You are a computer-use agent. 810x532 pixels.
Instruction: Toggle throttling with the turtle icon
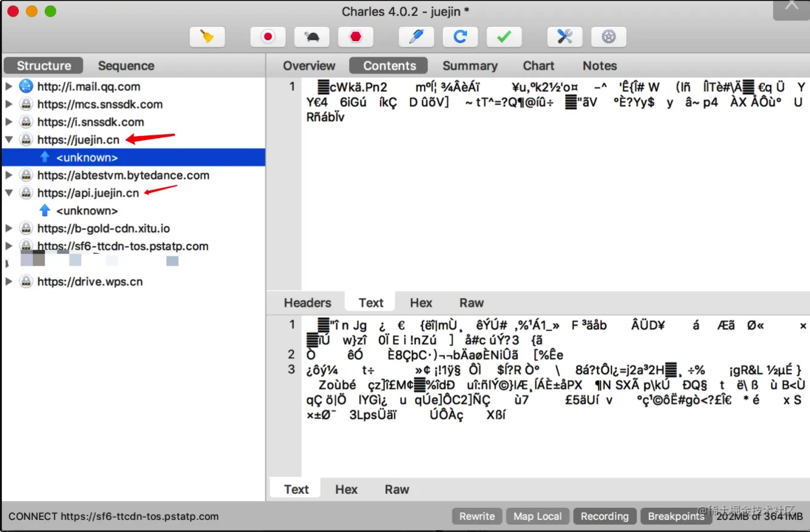click(x=312, y=37)
